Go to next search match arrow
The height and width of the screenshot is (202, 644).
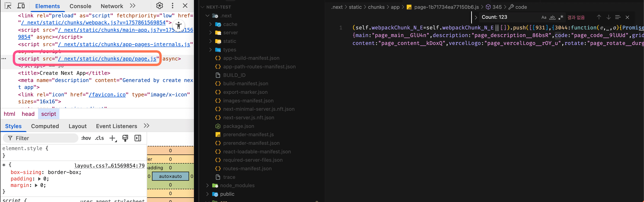(609, 17)
